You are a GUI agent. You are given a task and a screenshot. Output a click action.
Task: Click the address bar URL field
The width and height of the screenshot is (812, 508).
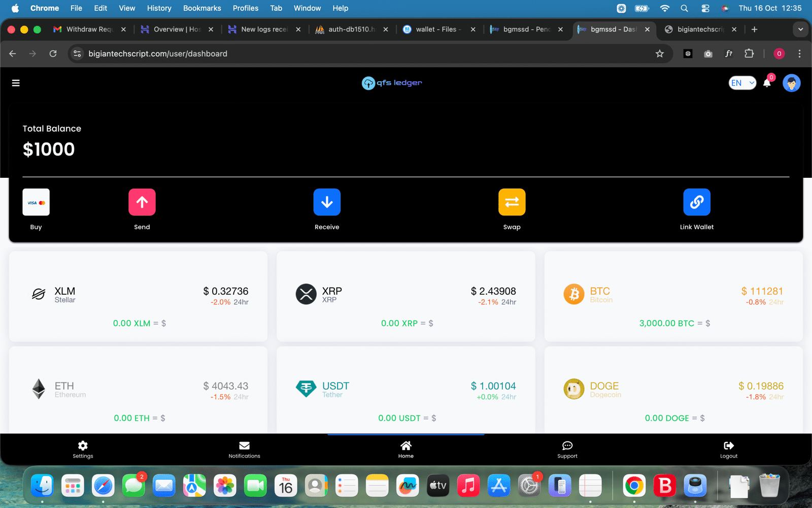pos(355,54)
